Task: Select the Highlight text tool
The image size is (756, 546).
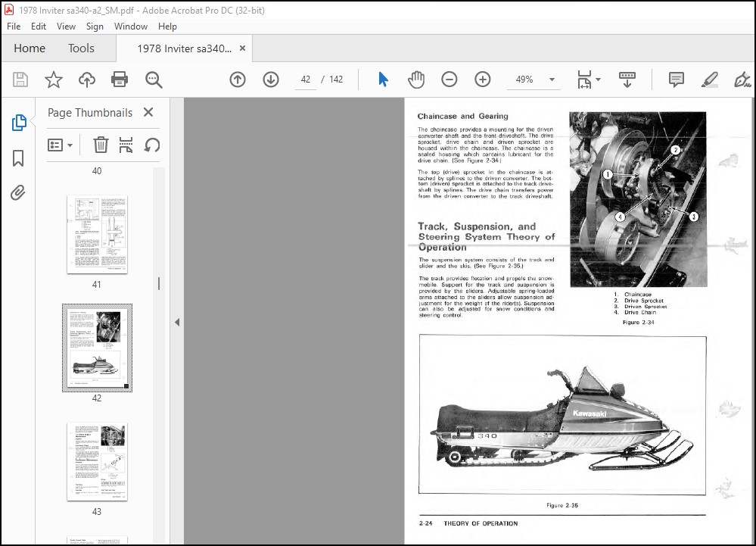Action: pyautogui.click(x=709, y=80)
